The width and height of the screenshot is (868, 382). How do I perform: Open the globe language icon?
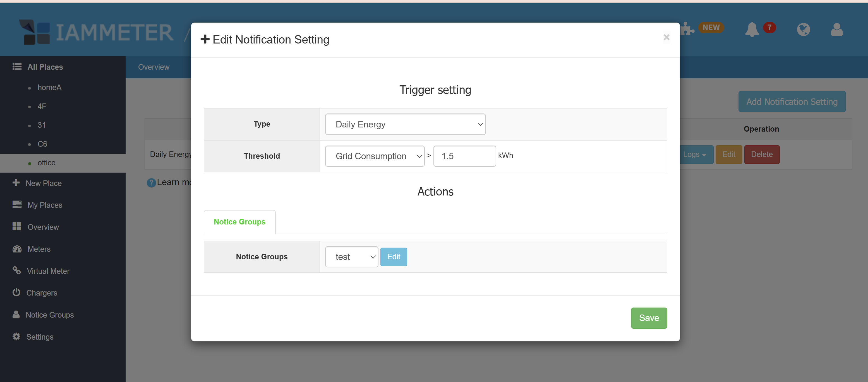pyautogui.click(x=803, y=30)
